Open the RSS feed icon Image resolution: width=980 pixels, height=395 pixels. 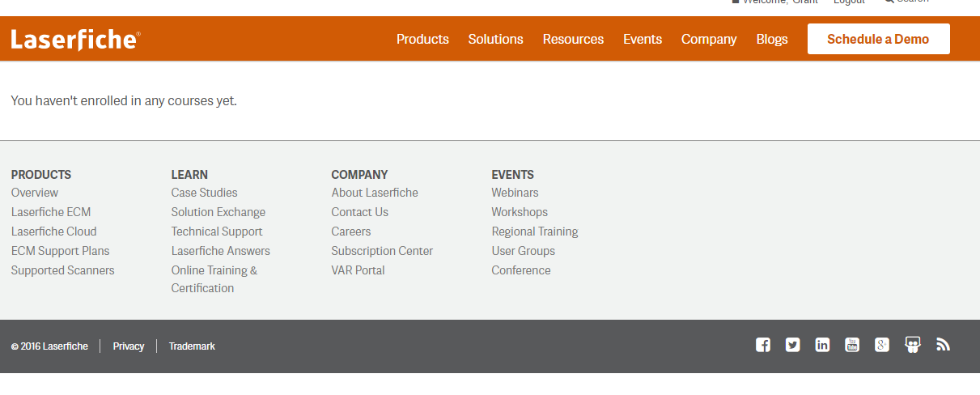coord(943,345)
